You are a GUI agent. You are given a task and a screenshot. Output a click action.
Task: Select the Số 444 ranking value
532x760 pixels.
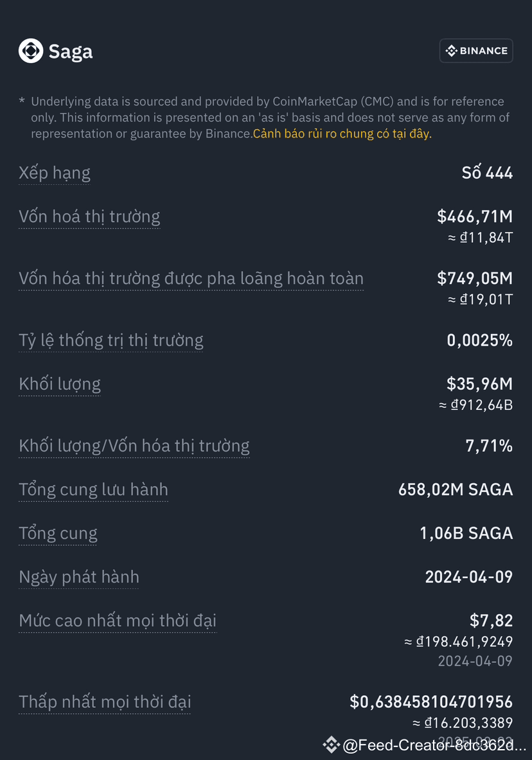point(488,172)
